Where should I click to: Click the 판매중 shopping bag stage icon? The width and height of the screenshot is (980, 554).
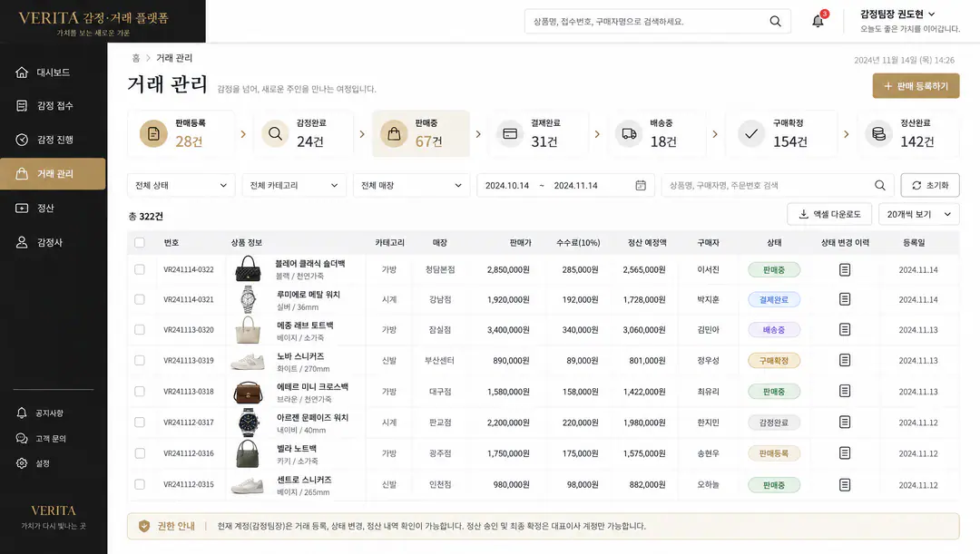394,133
